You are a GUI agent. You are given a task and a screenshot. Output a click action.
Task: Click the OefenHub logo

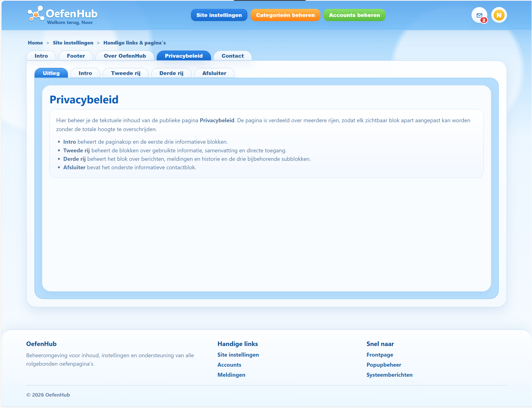(x=62, y=13)
